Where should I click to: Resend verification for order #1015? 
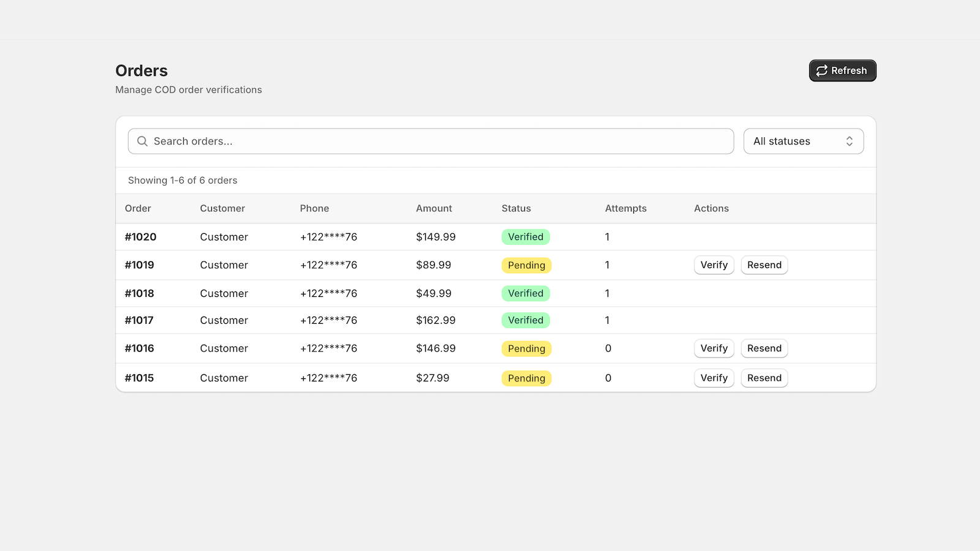[764, 378]
